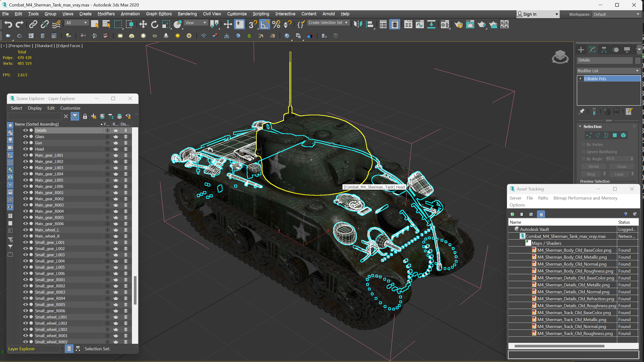The image size is (644, 362).
Task: Click the Mirror tool icon
Action: tap(358, 24)
